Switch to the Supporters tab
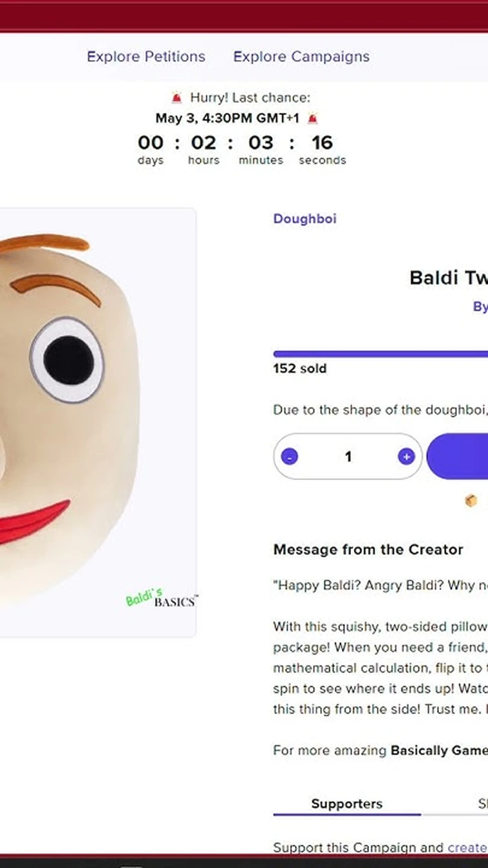Viewport: 488px width, 868px height. 346,803
